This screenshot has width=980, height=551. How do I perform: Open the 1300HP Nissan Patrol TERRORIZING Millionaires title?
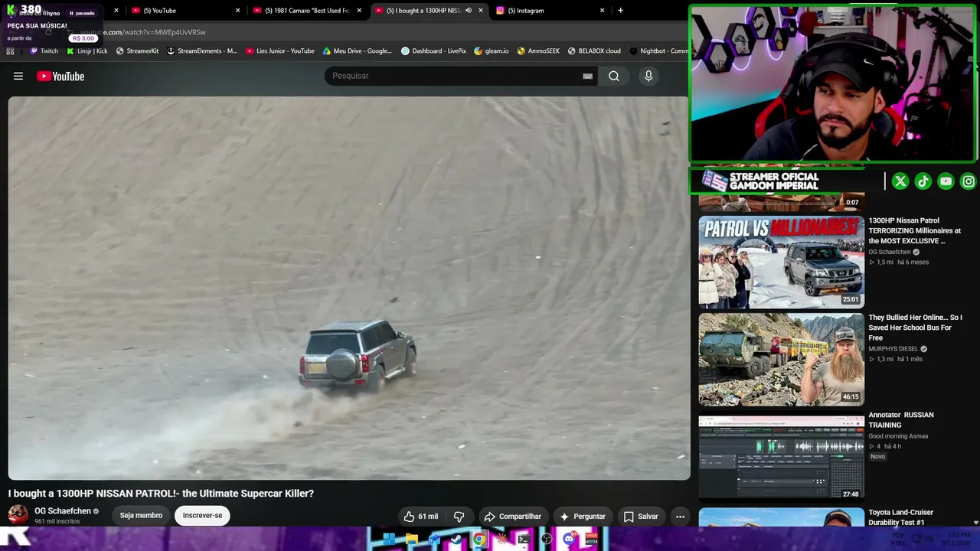click(914, 230)
